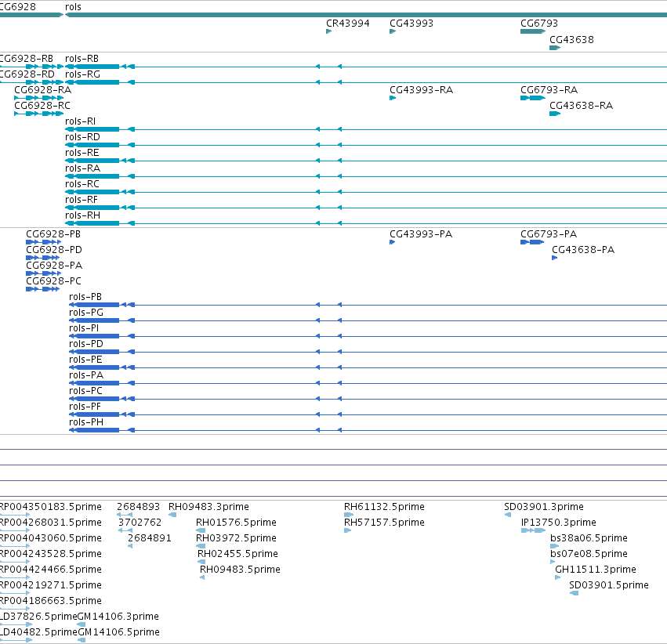
Task: Select the rols-RI transcript label
Action: [80, 121]
